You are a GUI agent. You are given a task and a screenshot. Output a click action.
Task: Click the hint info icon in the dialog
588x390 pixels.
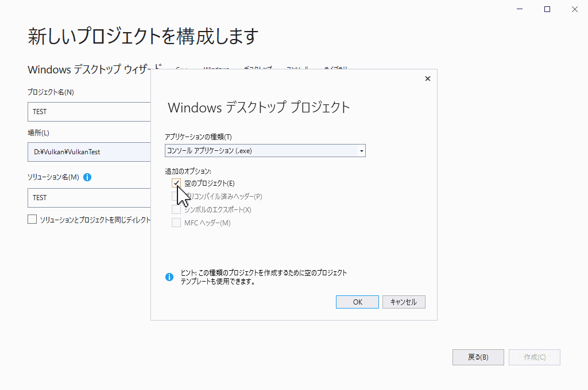tap(169, 277)
